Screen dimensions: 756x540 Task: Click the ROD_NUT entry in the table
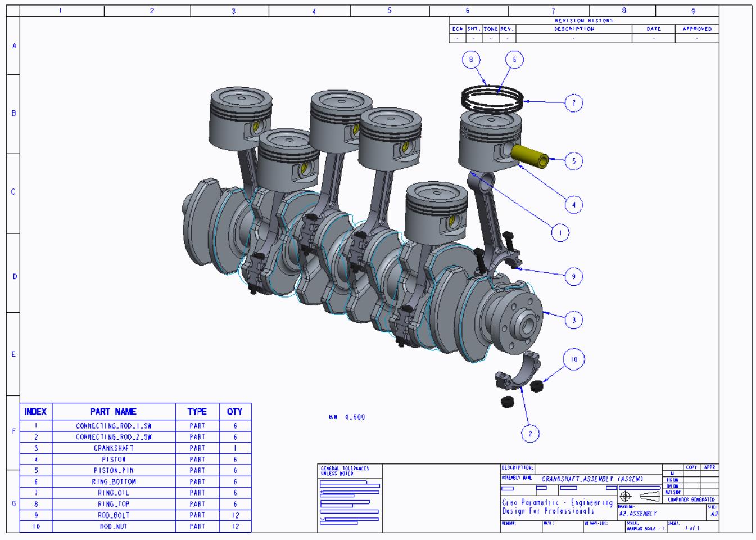click(x=114, y=526)
